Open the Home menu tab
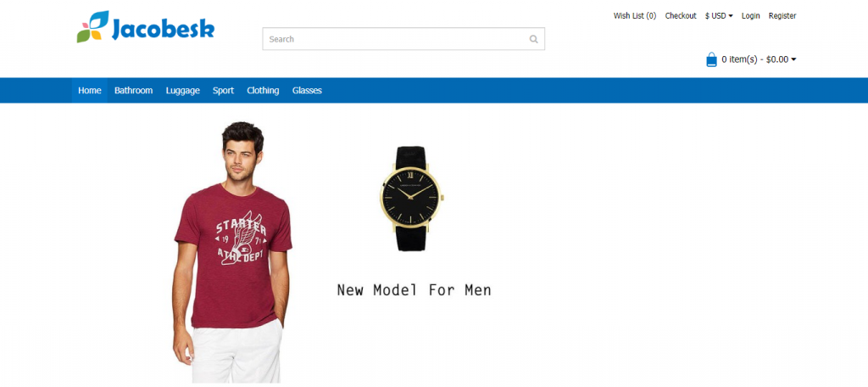This screenshot has height=387, width=868. [x=90, y=90]
